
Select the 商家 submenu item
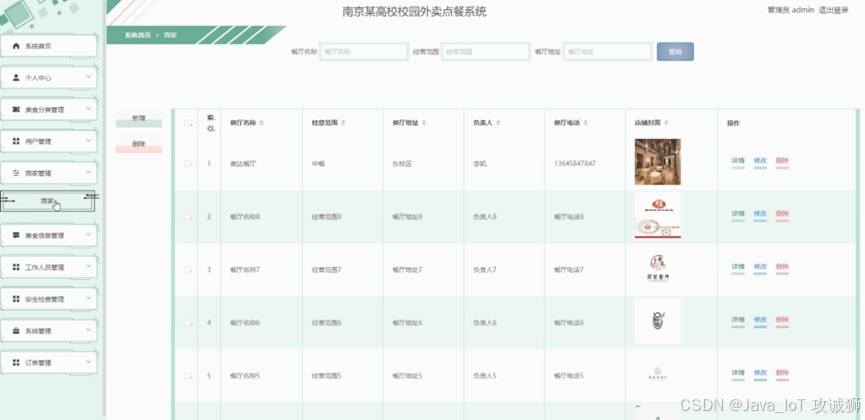[x=48, y=201]
